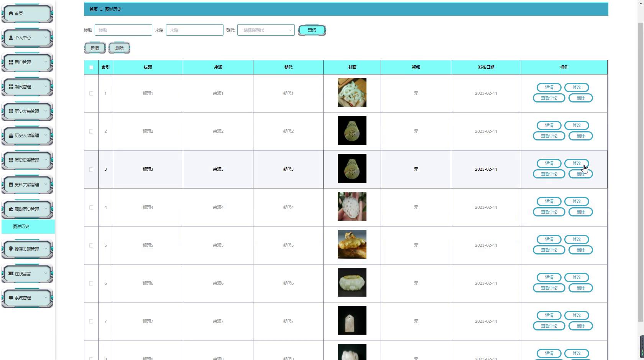Screen dimensions: 644x360
Task: Click the person icon beside 个人中心
Action: pos(11,38)
